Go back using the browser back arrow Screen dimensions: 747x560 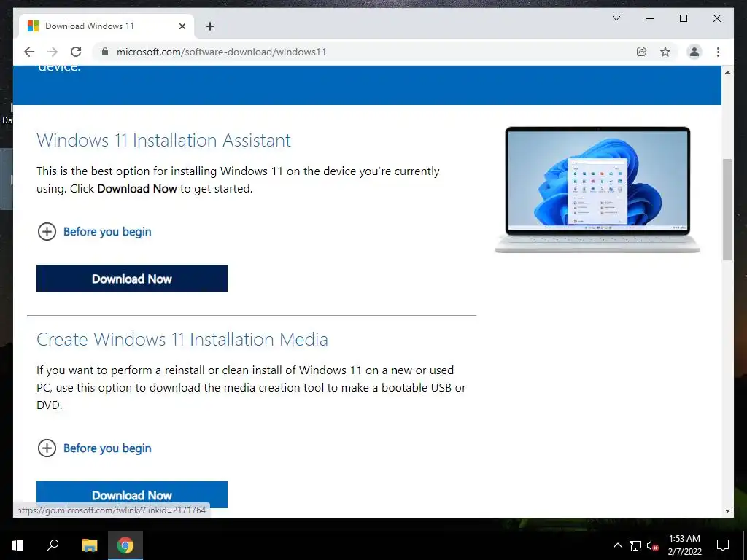pos(29,52)
